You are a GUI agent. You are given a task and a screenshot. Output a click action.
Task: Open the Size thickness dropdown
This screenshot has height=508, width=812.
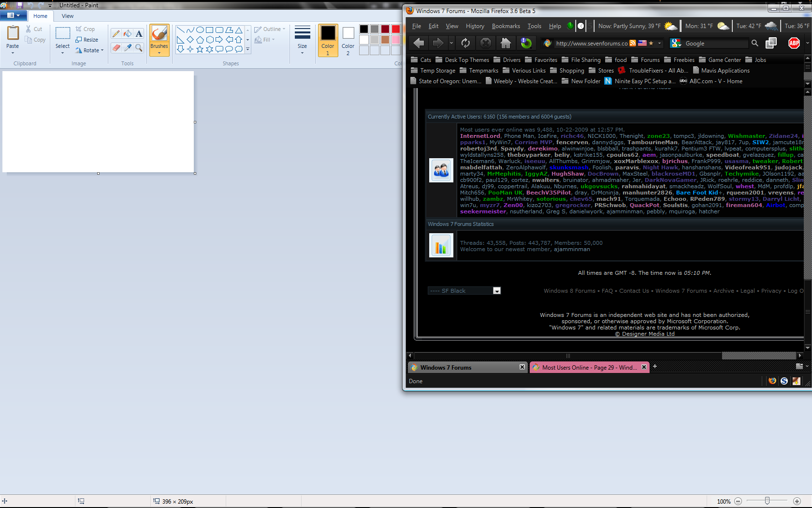[x=303, y=53]
